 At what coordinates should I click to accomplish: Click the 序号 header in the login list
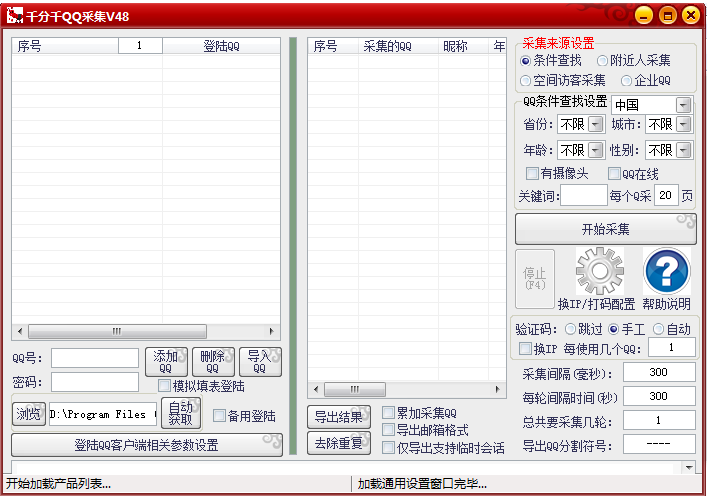click(66, 46)
